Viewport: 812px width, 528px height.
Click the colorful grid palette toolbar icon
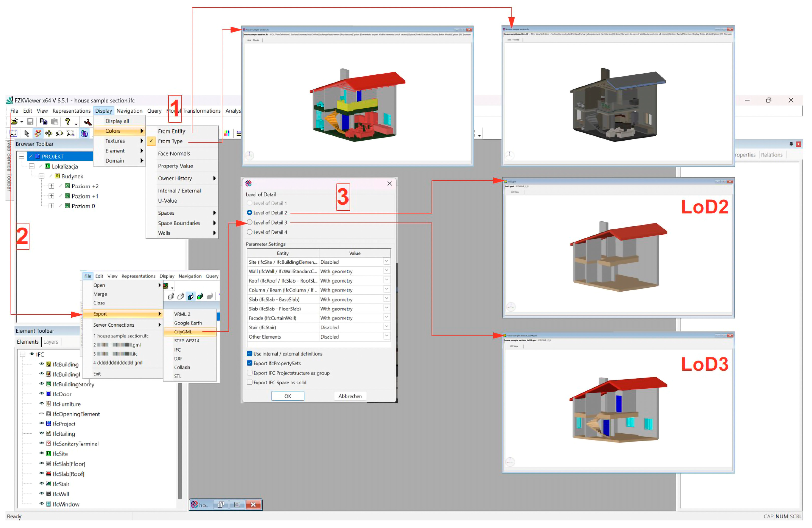(x=227, y=133)
